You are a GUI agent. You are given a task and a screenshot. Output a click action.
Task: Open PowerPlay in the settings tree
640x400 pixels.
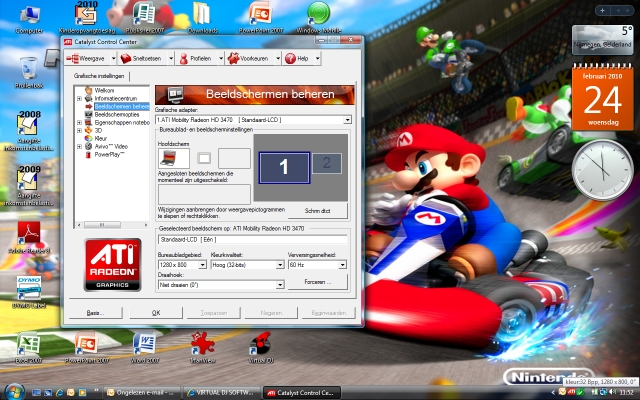coord(109,154)
